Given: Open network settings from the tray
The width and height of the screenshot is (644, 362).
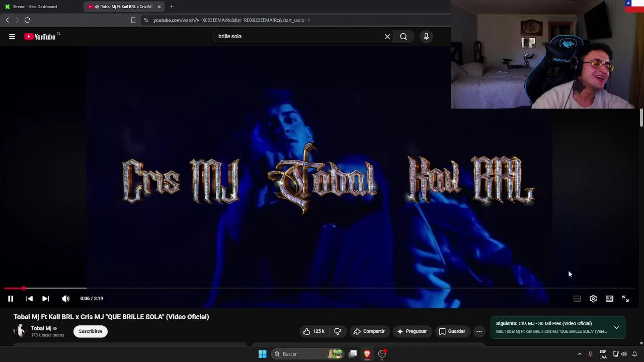Looking at the screenshot, I should pyautogui.click(x=615, y=354).
